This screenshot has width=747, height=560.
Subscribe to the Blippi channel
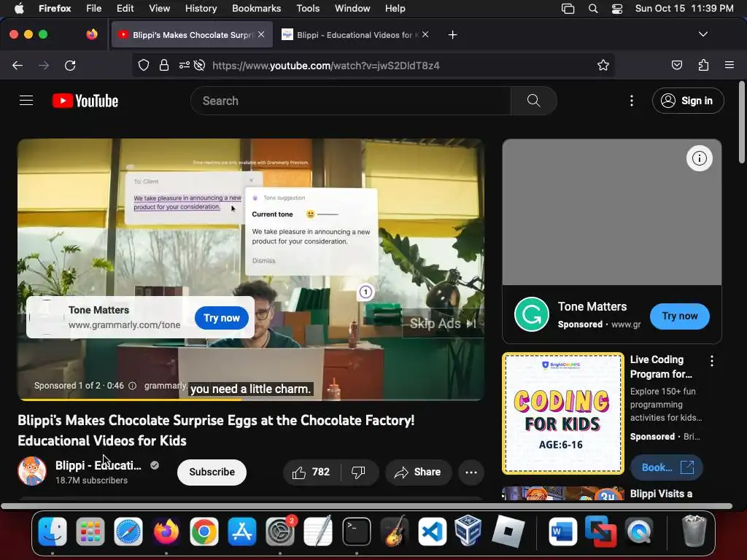pos(212,472)
